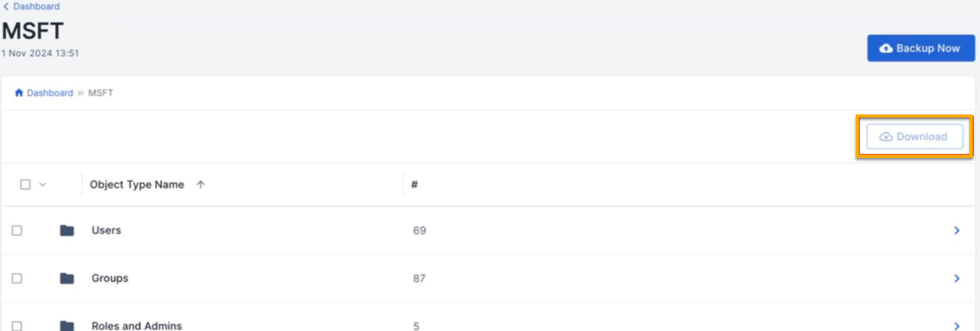Image resolution: width=980 pixels, height=331 pixels.
Task: Click the Groups folder icon
Action: tap(67, 278)
